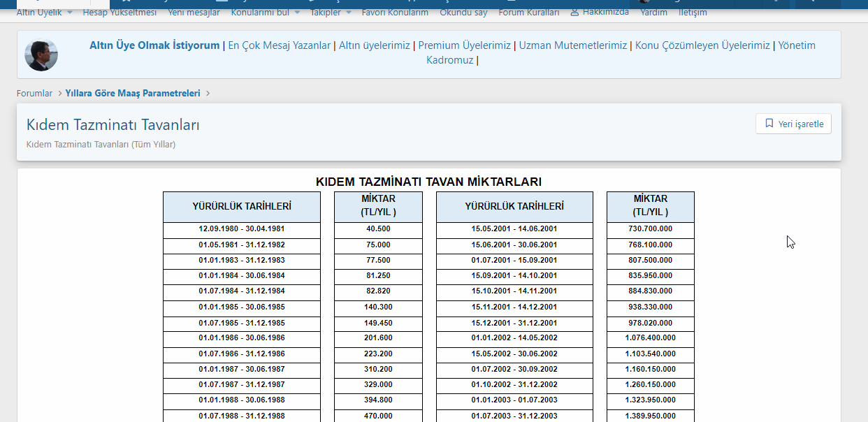Open the En Çok Mesaj Yazanlar link
This screenshot has height=422, width=868.
tap(280, 45)
